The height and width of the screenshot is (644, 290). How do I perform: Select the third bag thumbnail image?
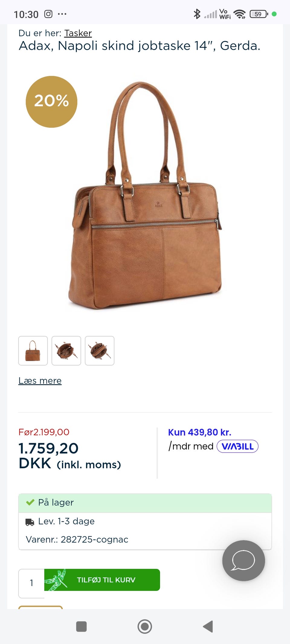tap(100, 351)
